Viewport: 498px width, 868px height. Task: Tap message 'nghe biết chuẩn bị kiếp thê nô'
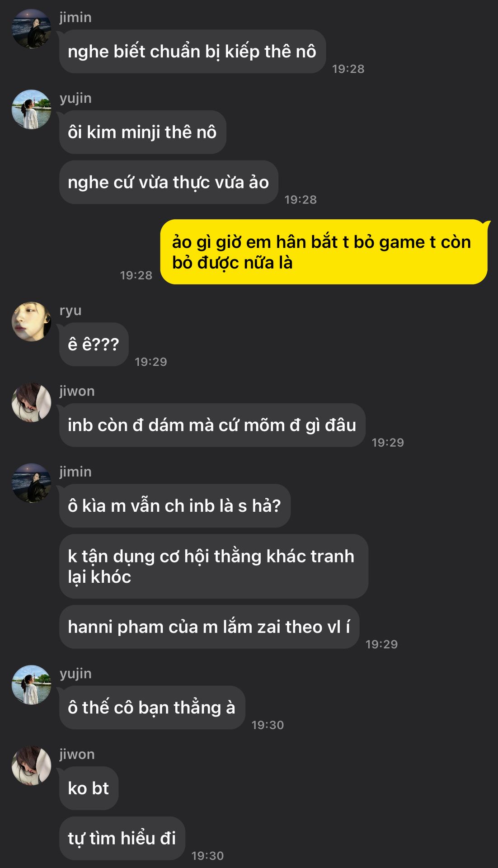click(193, 52)
